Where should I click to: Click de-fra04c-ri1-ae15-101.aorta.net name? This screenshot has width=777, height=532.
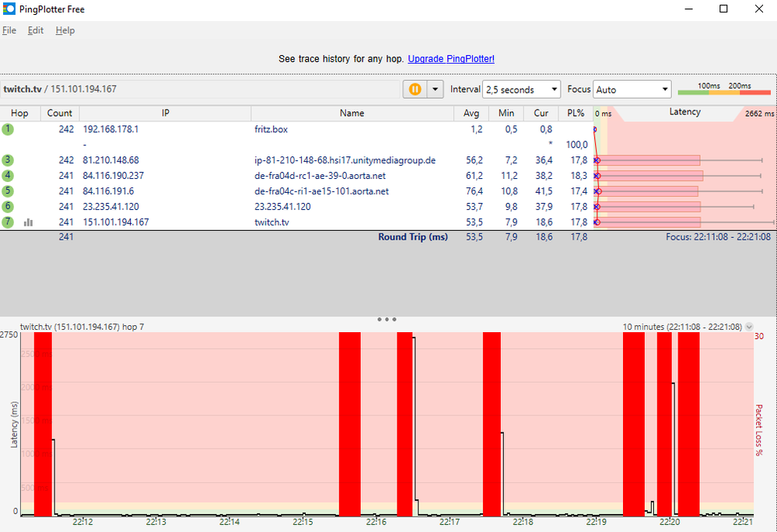click(321, 191)
